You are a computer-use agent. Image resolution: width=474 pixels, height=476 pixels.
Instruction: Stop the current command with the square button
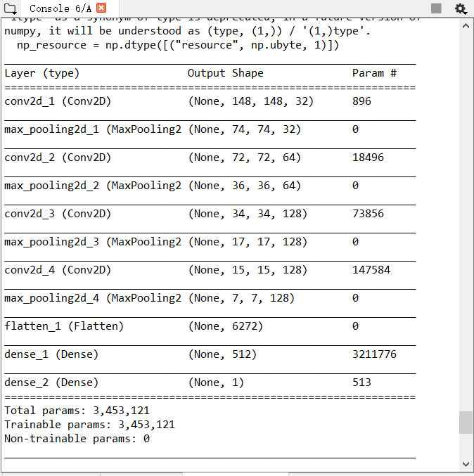436,8
